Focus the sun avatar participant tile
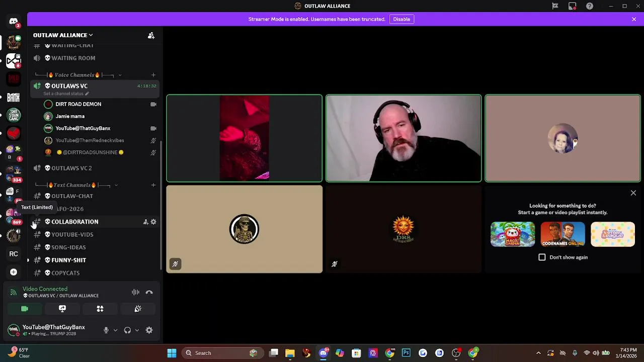The image size is (644, 362). (404, 229)
